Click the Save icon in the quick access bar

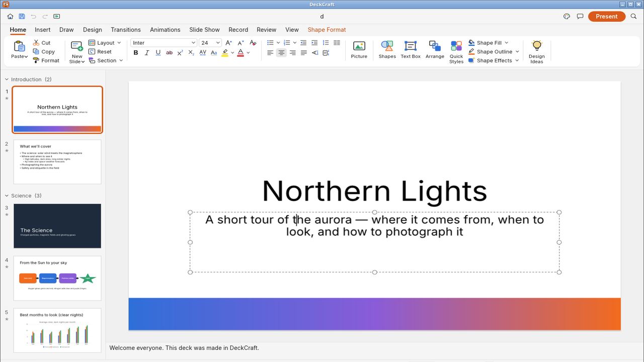coord(22,17)
